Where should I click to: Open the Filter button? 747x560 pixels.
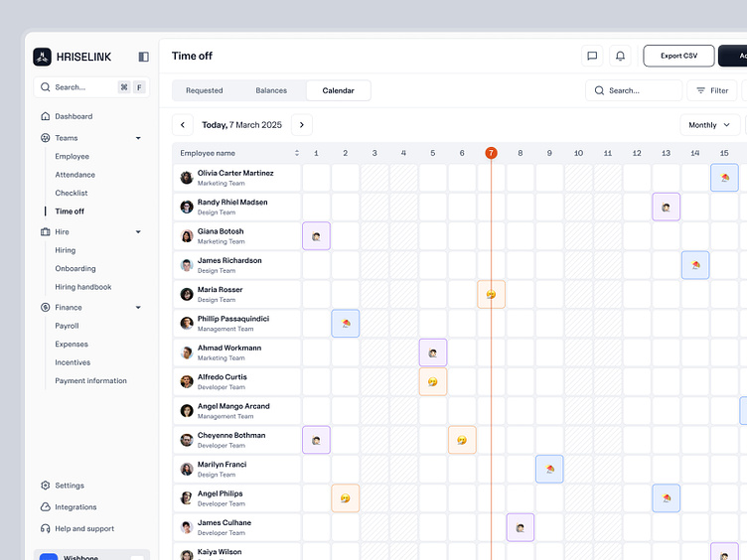click(711, 90)
